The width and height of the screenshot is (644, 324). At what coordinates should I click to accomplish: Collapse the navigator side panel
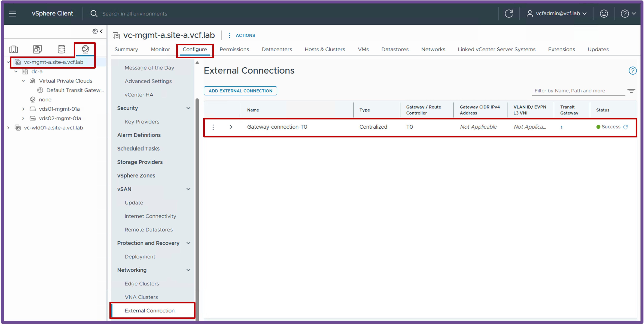click(x=101, y=31)
